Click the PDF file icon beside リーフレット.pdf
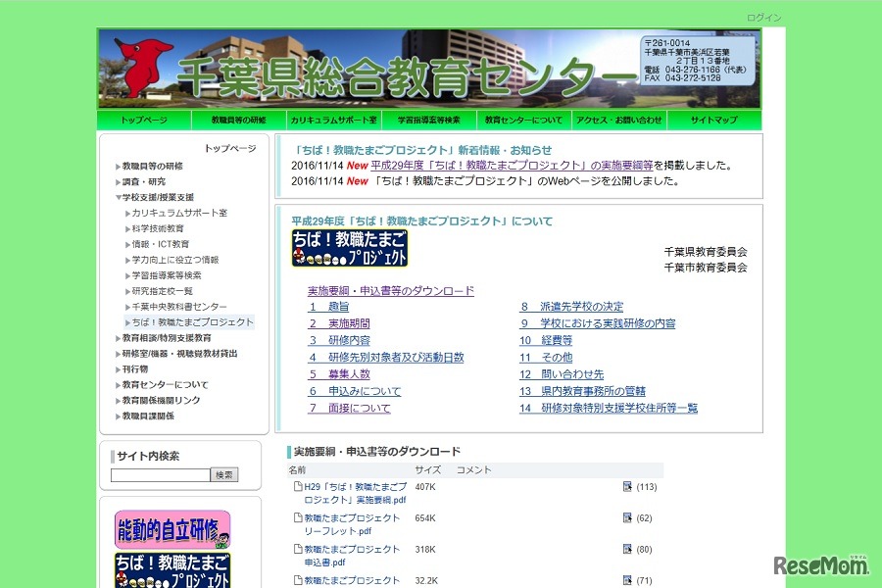This screenshot has height=588, width=882. [x=297, y=517]
